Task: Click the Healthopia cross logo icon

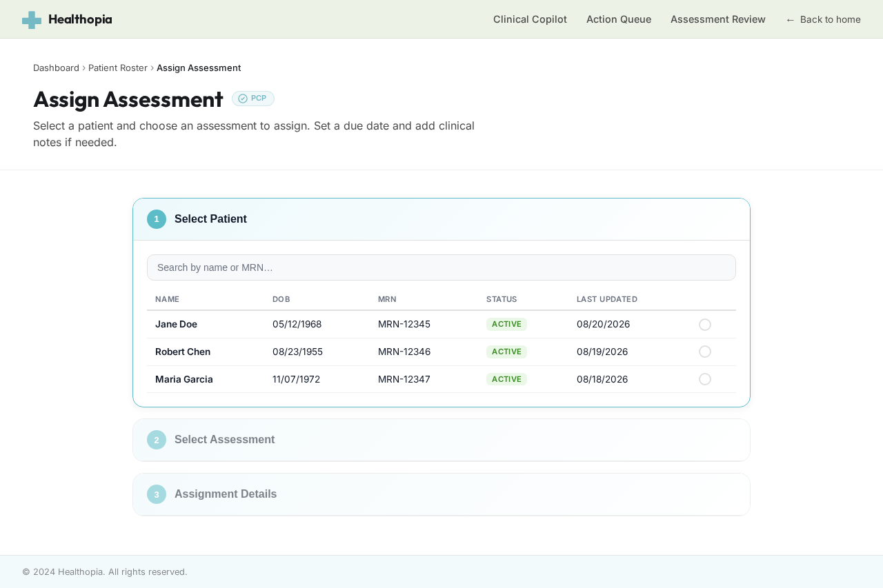Action: click(32, 20)
